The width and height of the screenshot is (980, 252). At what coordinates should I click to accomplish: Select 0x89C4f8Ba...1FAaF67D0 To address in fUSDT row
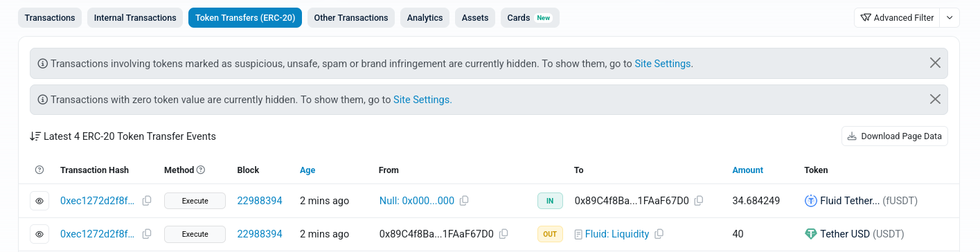pos(632,201)
